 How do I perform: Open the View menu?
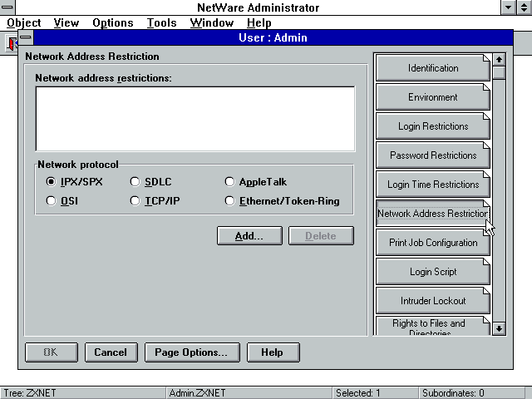66,22
